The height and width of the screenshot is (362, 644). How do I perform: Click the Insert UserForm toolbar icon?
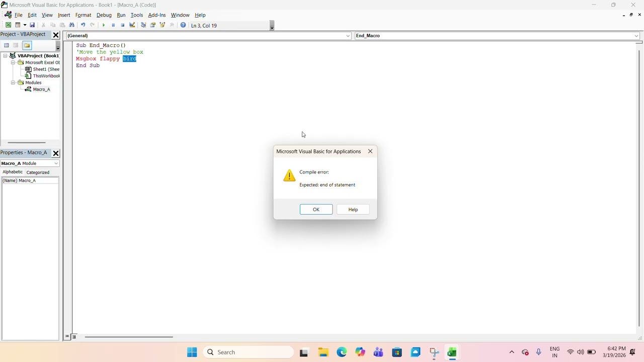[x=18, y=25]
